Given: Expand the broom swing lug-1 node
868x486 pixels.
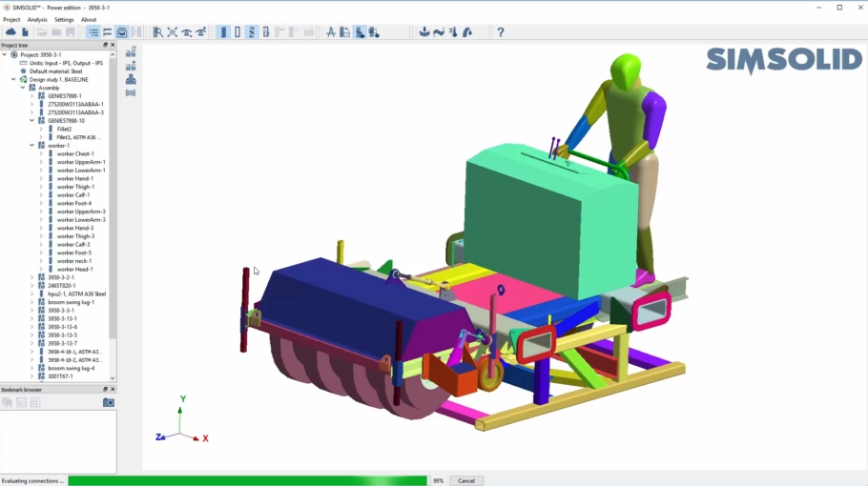Looking at the screenshot, I should point(32,302).
